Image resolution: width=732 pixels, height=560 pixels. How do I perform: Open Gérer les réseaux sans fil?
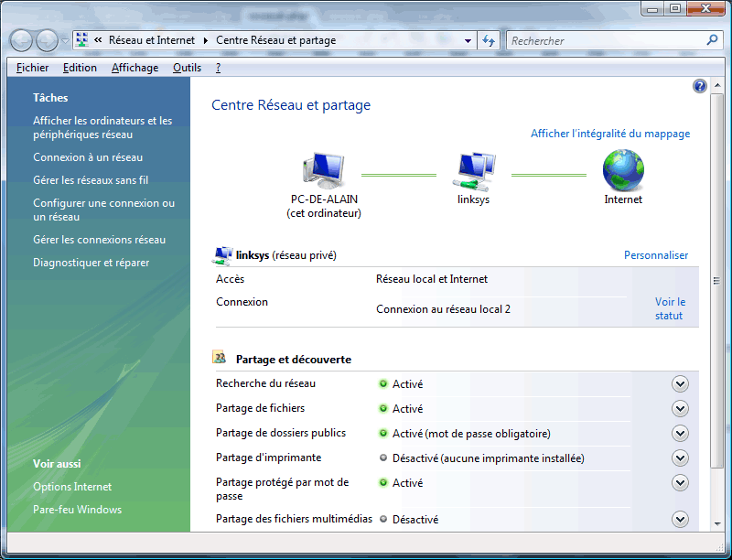91,180
